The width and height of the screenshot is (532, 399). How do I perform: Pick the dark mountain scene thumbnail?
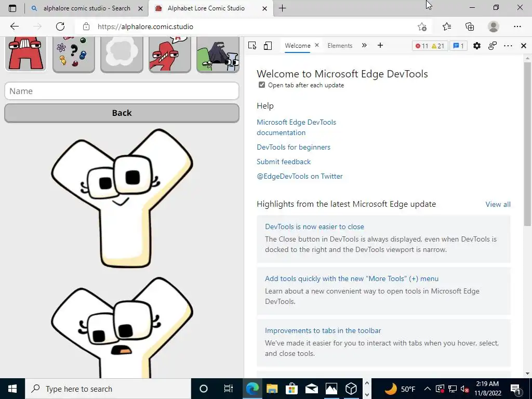tap(218, 54)
